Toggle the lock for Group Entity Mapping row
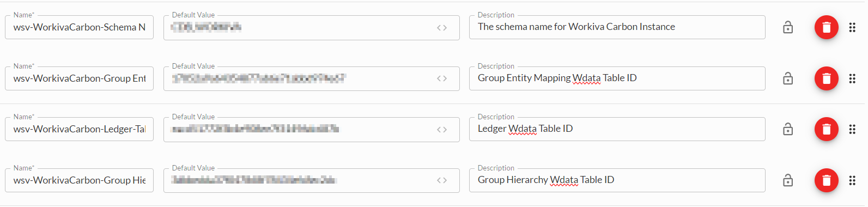 point(788,78)
